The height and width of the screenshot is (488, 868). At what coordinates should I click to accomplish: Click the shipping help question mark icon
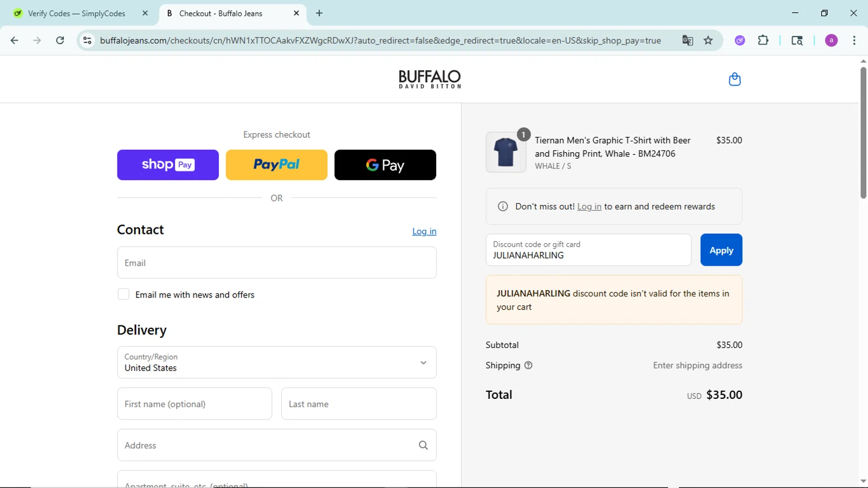pyautogui.click(x=528, y=365)
